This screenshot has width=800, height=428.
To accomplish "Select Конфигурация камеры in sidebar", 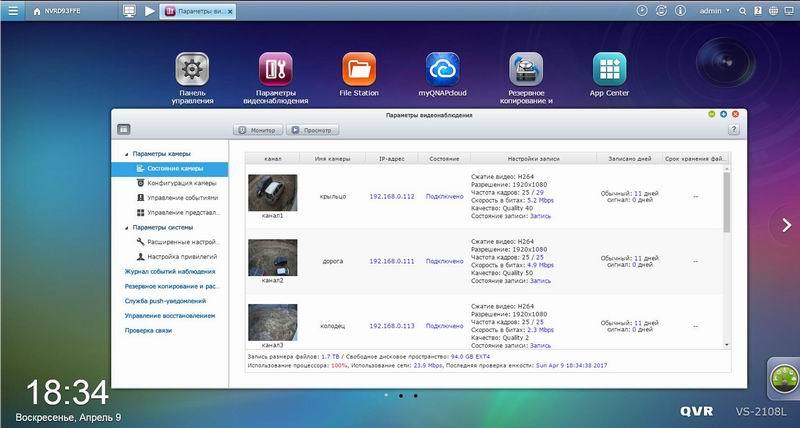I will point(181,183).
